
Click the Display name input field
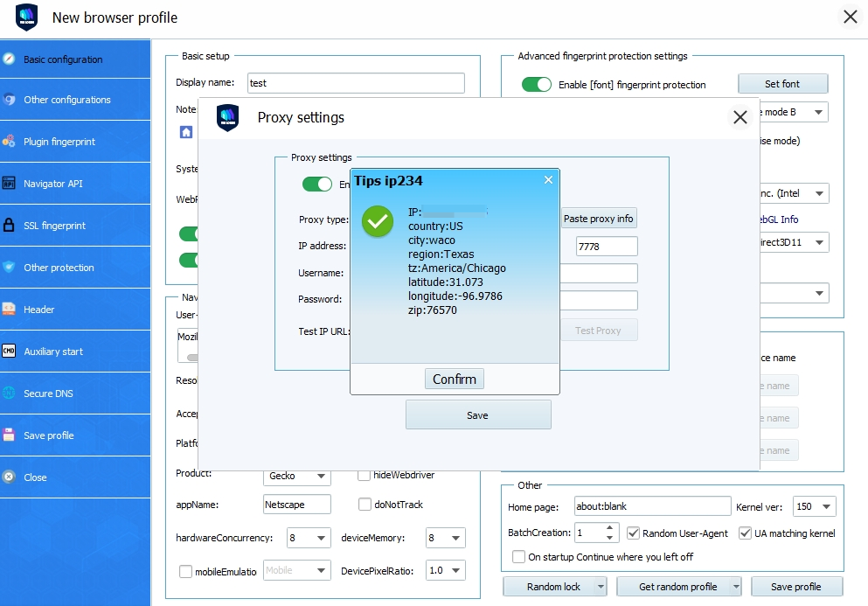(x=356, y=83)
